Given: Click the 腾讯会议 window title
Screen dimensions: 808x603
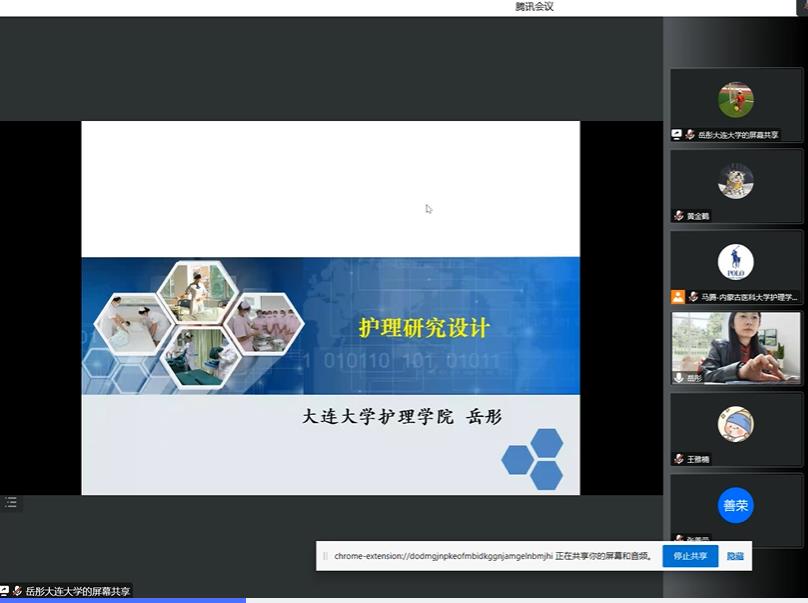Looking at the screenshot, I should (x=534, y=7).
